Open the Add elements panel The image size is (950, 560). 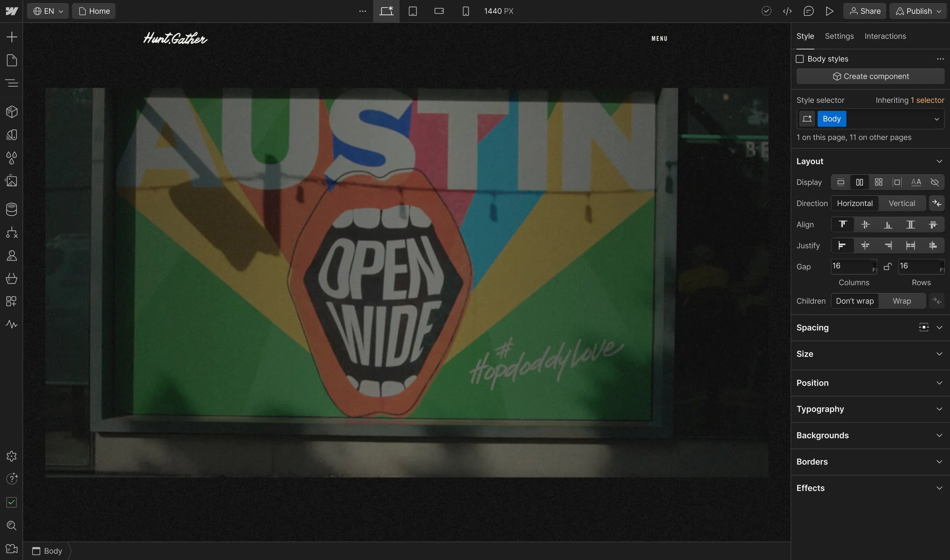pyautogui.click(x=11, y=37)
